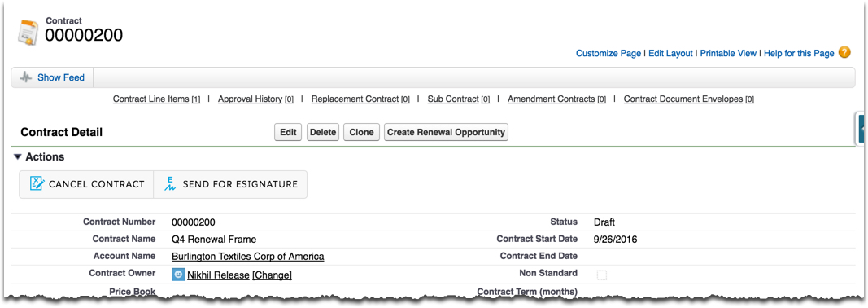This screenshot has width=868, height=308.
Task: Click SEND FOR ESIGNATURE action button
Action: tap(230, 184)
